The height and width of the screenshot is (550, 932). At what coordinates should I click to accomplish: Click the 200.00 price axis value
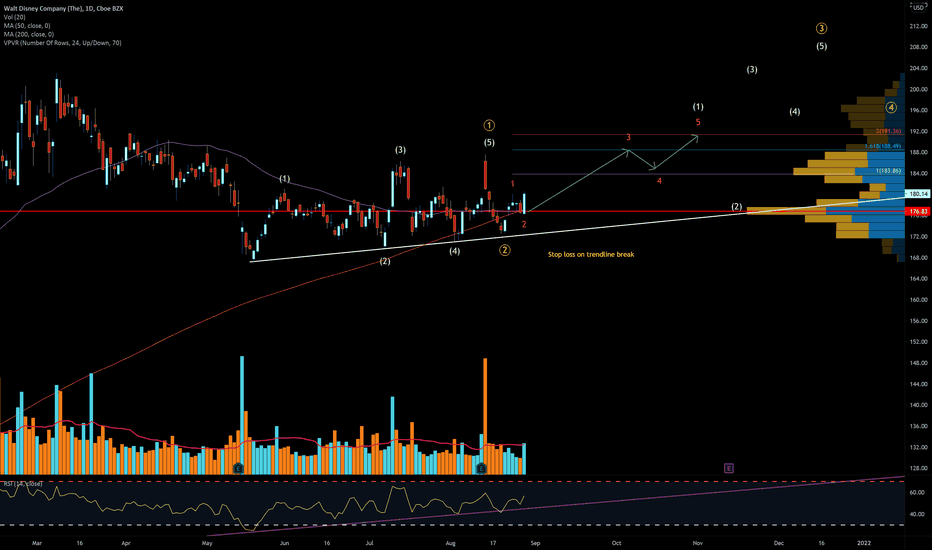click(x=918, y=89)
